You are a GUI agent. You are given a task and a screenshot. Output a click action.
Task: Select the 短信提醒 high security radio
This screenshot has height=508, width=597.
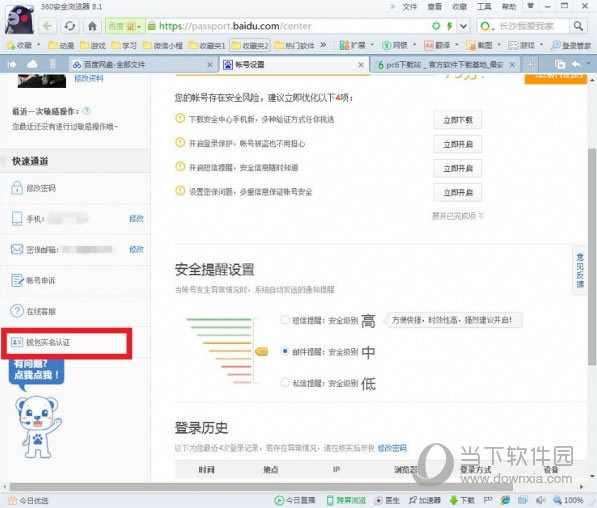pyautogui.click(x=285, y=320)
